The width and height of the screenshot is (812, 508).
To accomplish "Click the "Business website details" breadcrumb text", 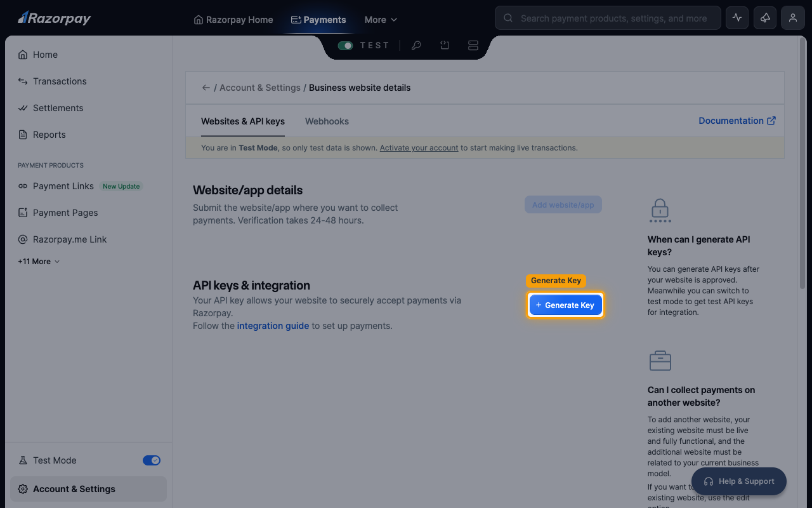I will (x=360, y=88).
